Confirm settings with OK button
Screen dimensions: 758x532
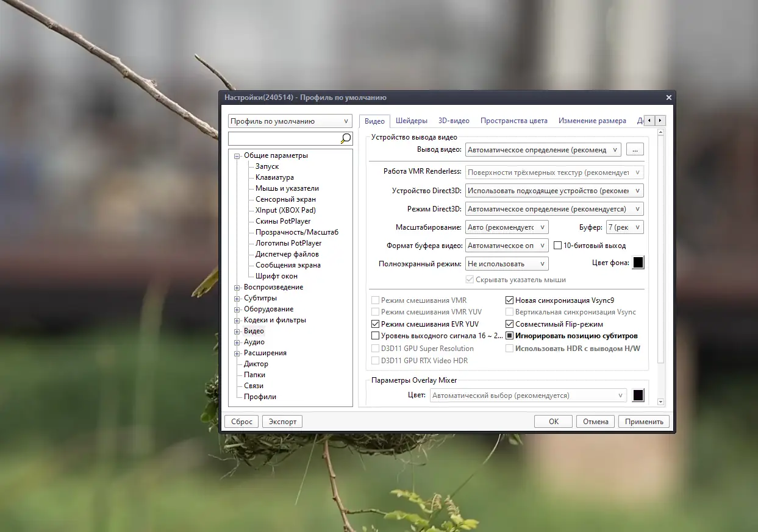tap(553, 422)
